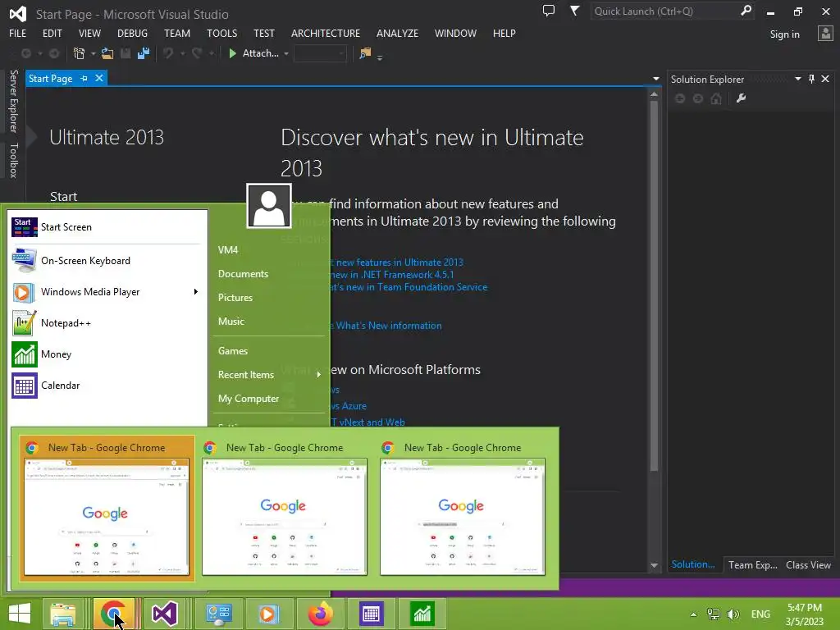Click the Redo toolbar icon
This screenshot has height=630, width=840.
(197, 53)
